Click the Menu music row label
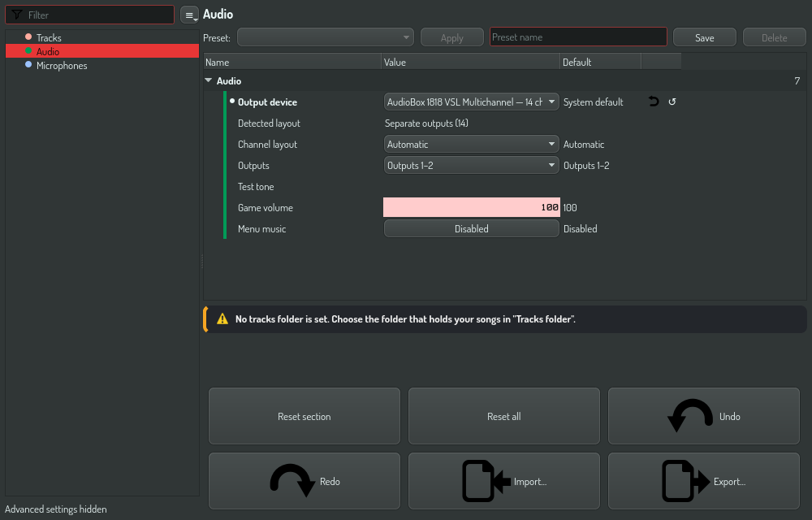Image resolution: width=812 pixels, height=520 pixels. 261,229
